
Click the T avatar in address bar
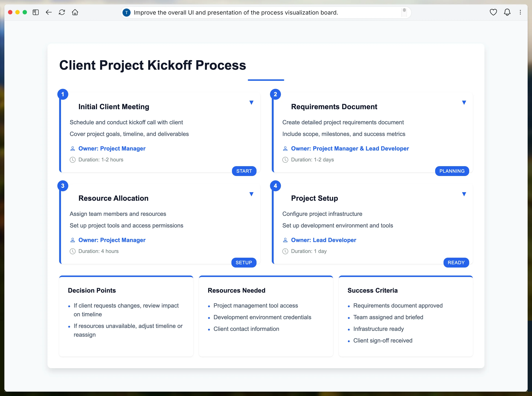127,12
